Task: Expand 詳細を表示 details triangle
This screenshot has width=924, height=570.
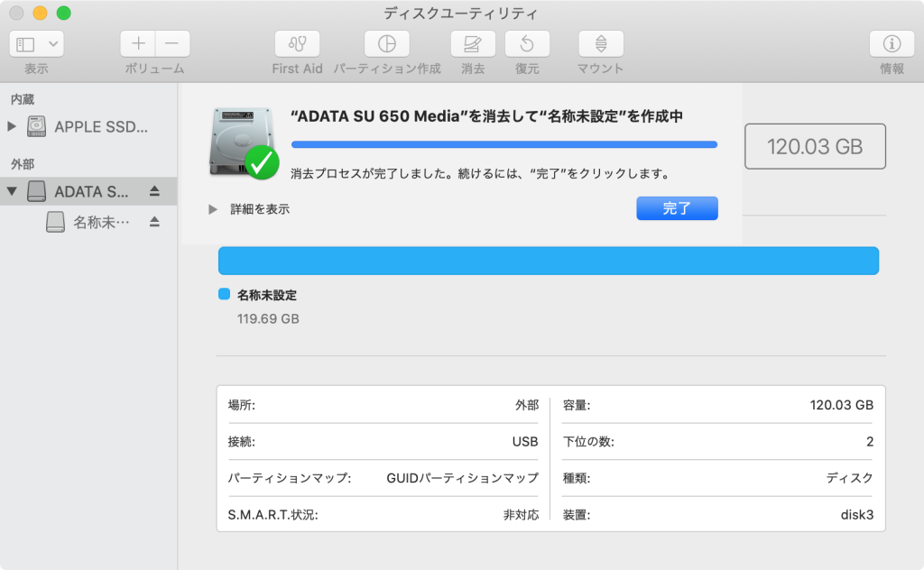Action: [213, 209]
